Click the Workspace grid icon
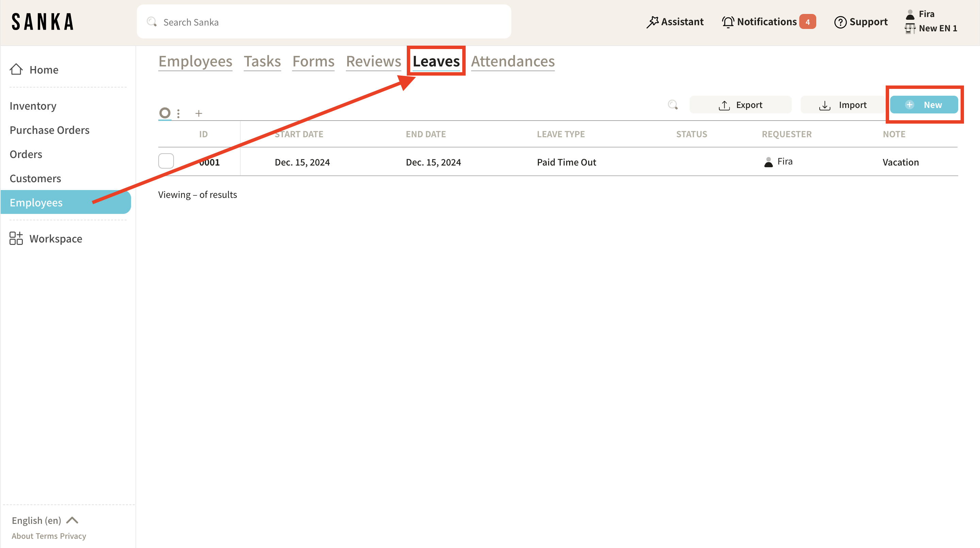The image size is (980, 548). [16, 239]
